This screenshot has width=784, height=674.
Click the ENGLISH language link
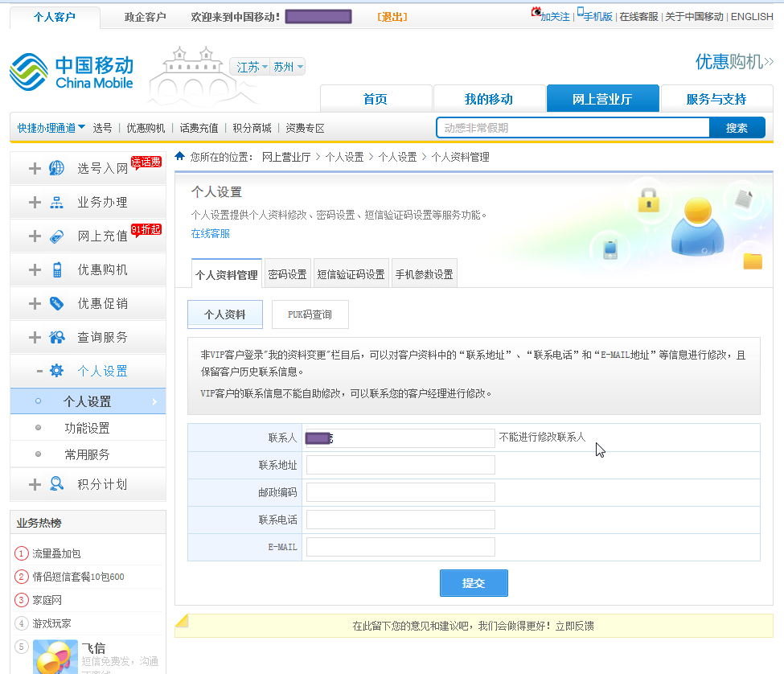point(752,17)
